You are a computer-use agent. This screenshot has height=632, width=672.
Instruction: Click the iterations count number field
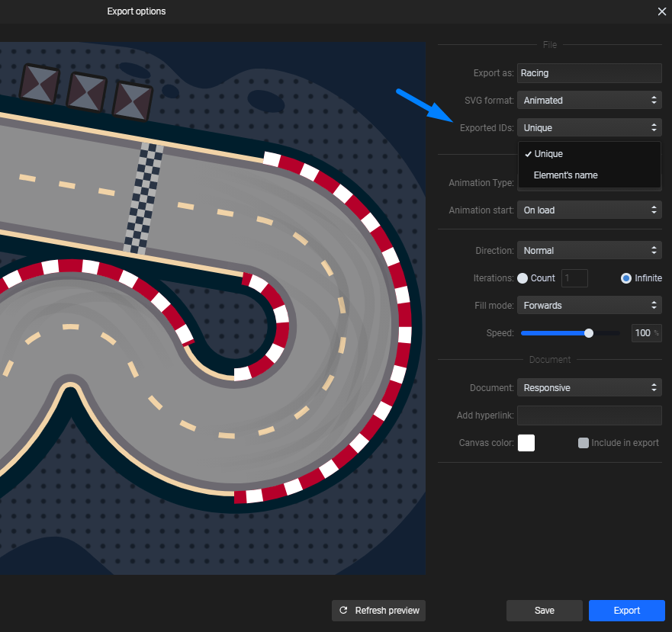574,278
